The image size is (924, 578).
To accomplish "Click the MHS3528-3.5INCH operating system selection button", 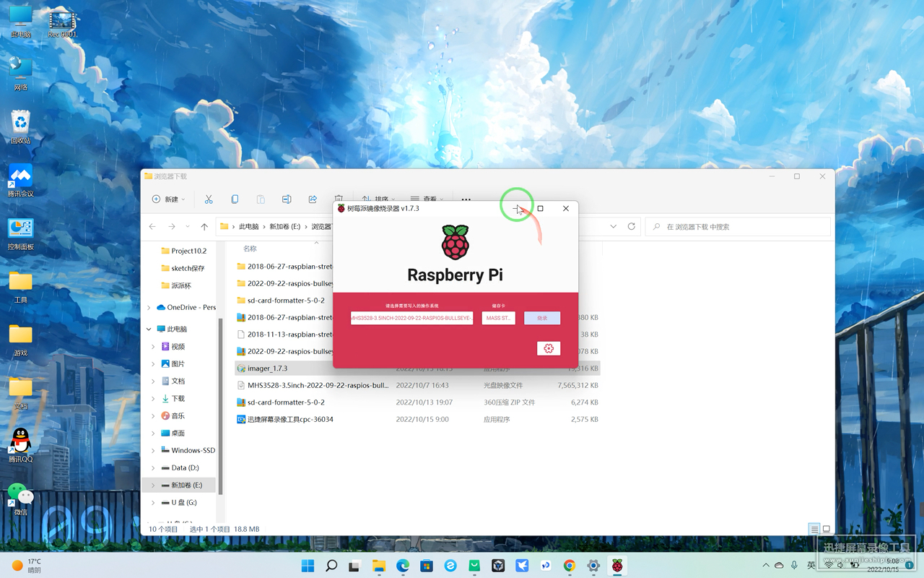I will coord(412,318).
